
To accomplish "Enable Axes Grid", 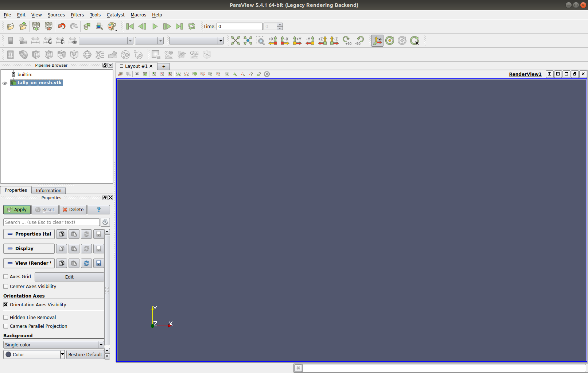I will [x=5, y=276].
